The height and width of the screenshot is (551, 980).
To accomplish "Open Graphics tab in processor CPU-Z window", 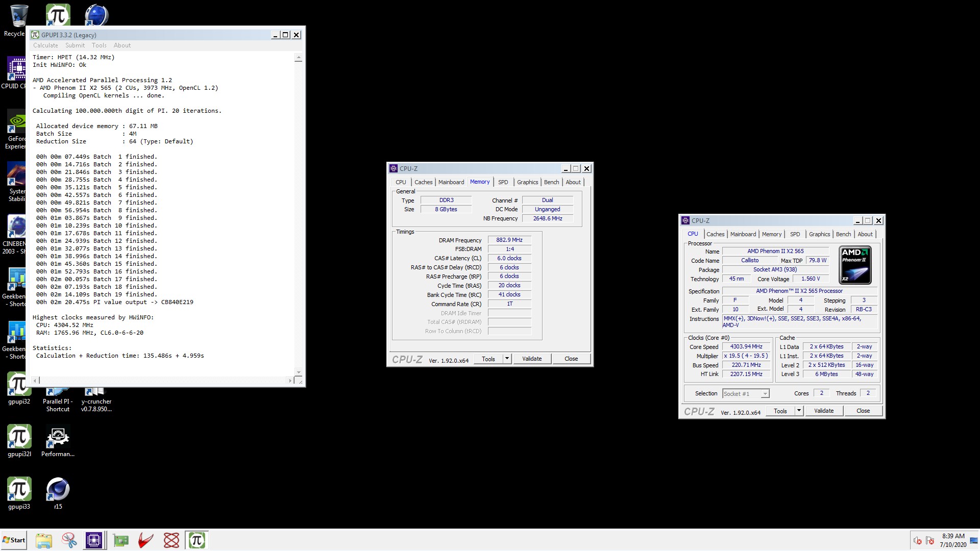I will (819, 234).
